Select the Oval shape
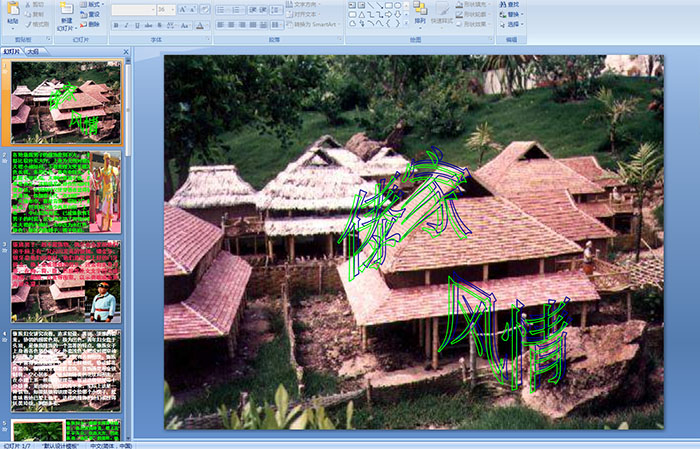This screenshot has height=449, width=700. [397, 5]
